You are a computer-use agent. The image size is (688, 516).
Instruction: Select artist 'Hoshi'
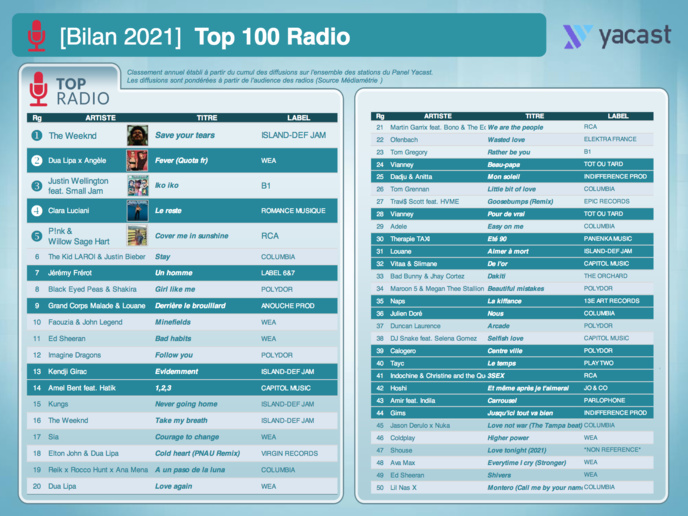(398, 388)
